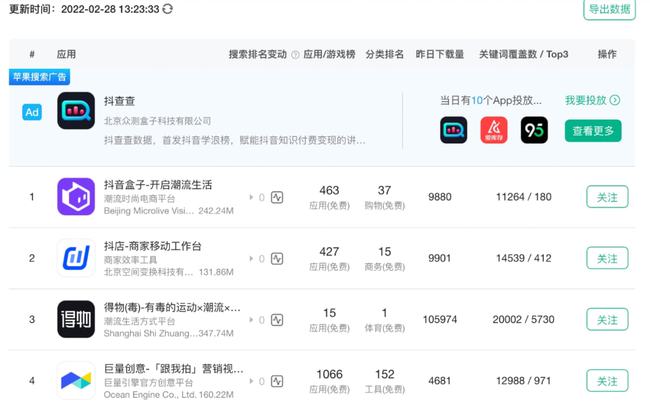Open the 我要投放 link

(x=592, y=100)
